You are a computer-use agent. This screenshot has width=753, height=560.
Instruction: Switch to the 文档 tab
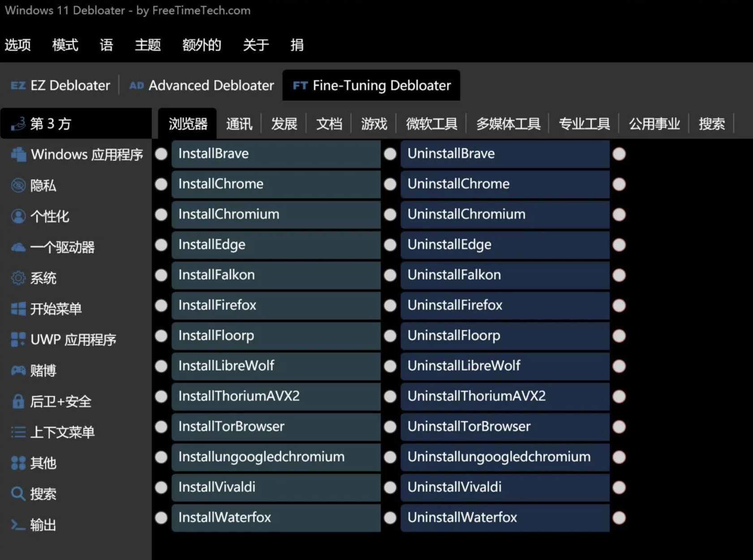[329, 124]
